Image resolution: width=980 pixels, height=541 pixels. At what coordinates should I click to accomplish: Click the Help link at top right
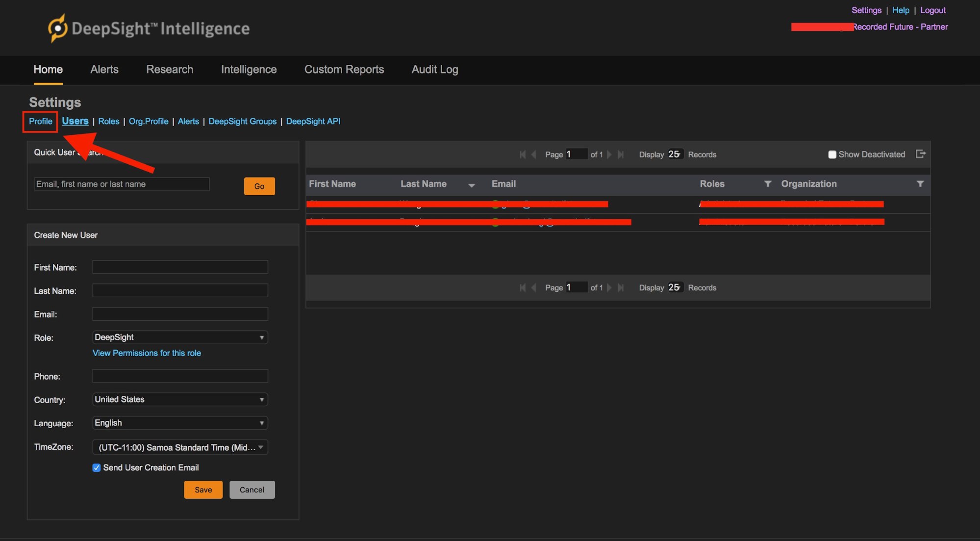pos(901,10)
